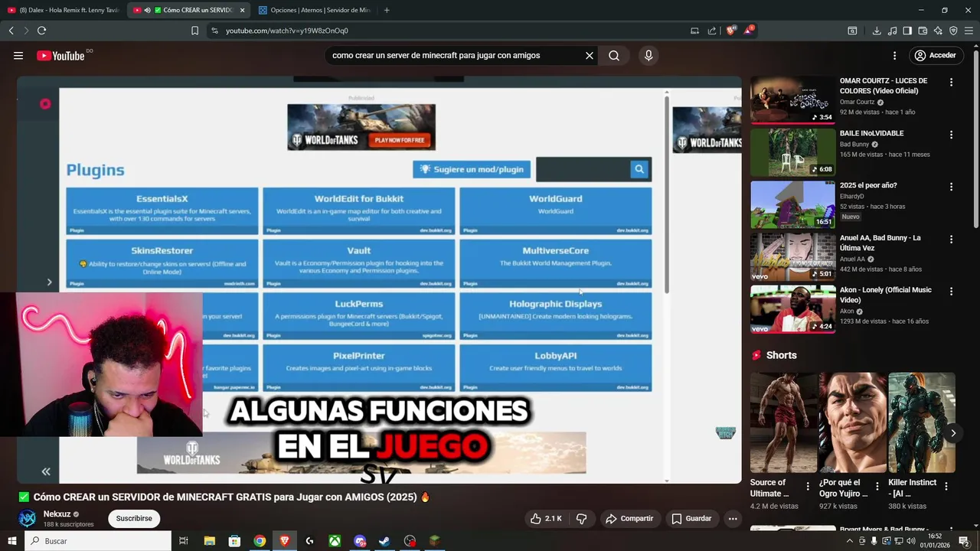Image resolution: width=980 pixels, height=551 pixels.
Task: Close the Cómo CREAR un SERVIDOR tab
Action: click(243, 10)
